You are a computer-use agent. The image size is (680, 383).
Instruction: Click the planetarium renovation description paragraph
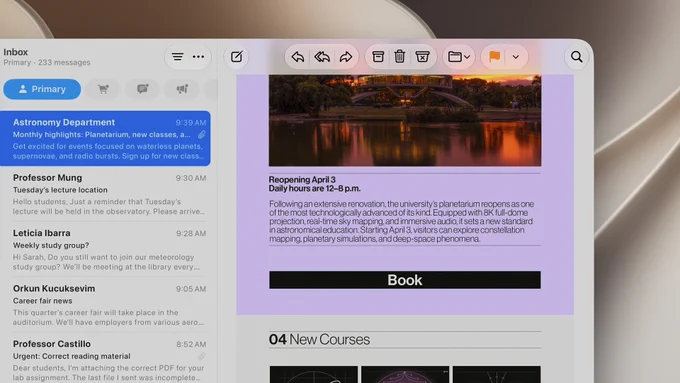tap(401, 221)
